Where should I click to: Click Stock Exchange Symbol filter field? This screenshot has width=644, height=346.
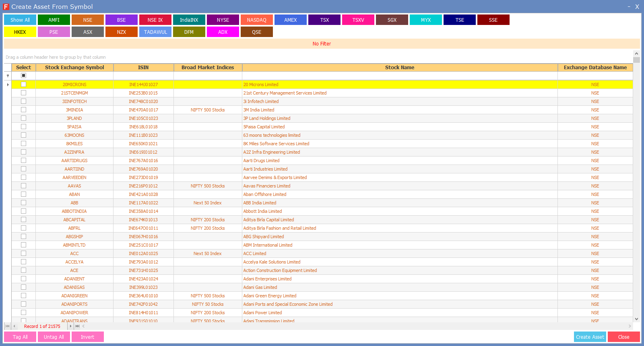74,76
